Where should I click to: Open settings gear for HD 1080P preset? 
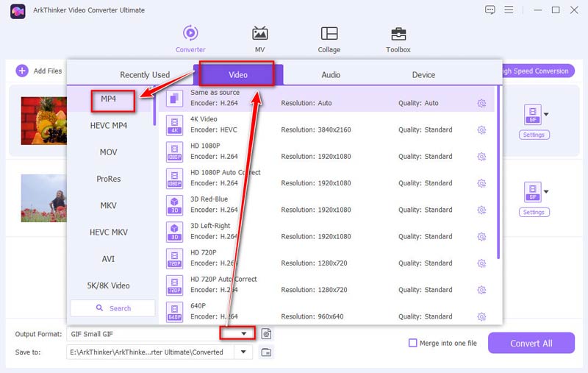click(481, 157)
